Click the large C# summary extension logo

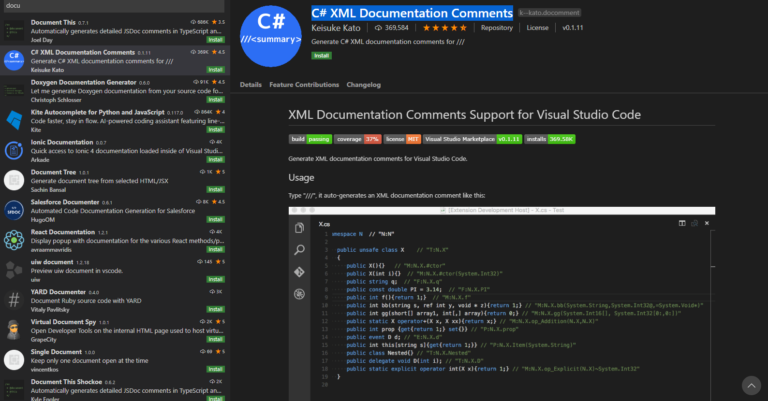tap(270, 36)
